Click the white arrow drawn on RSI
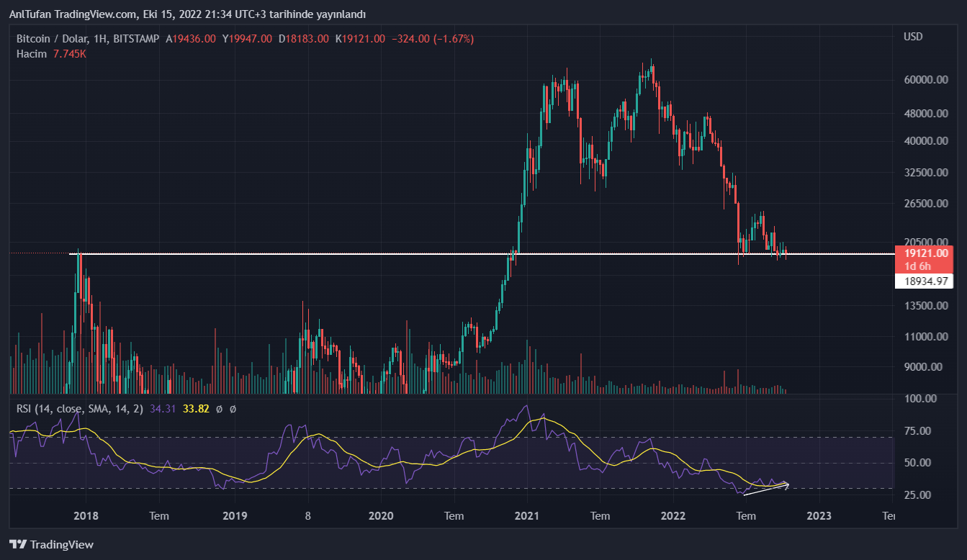Image resolution: width=967 pixels, height=560 pixels. [x=766, y=489]
